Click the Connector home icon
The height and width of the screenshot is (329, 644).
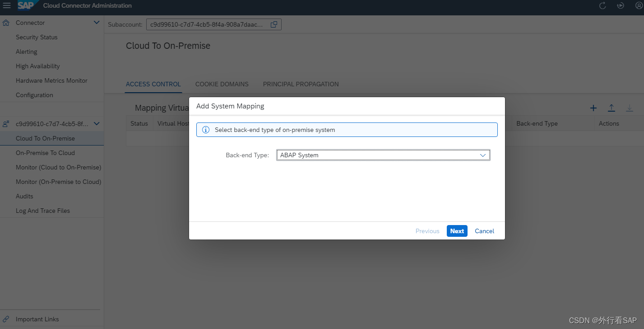point(6,23)
